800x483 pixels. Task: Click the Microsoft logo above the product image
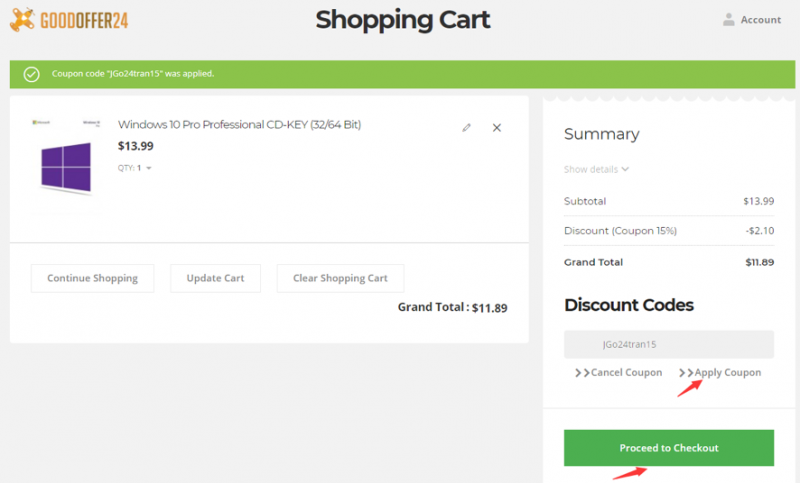pyautogui.click(x=43, y=122)
